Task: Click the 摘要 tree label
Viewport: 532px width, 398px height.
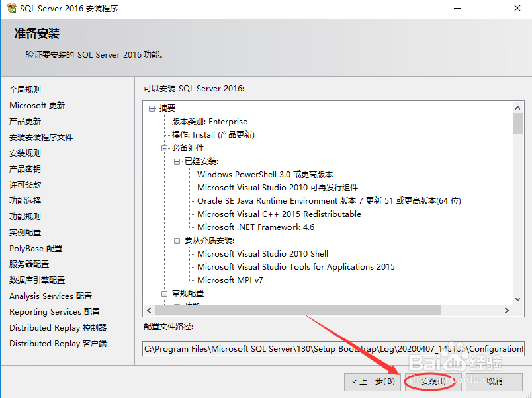Action: click(167, 108)
